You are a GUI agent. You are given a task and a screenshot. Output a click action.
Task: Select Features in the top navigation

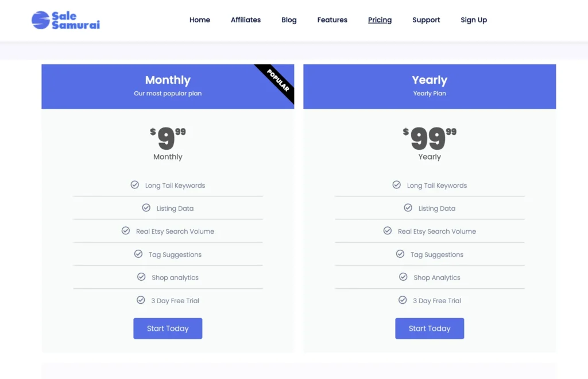click(x=332, y=20)
